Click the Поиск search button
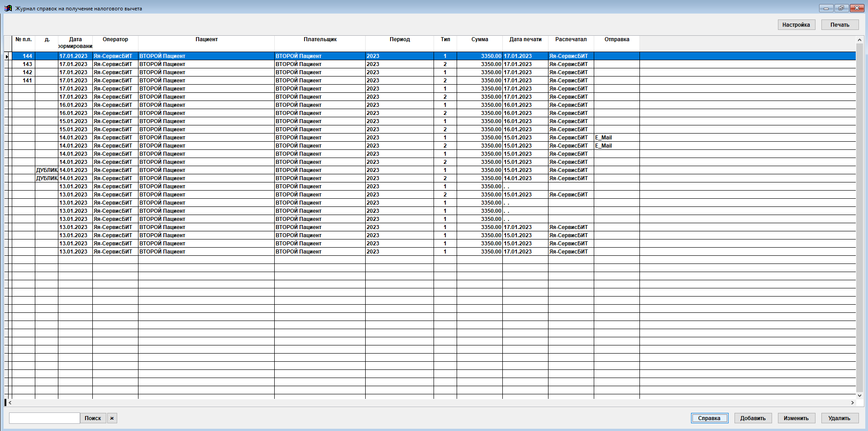 [93, 418]
